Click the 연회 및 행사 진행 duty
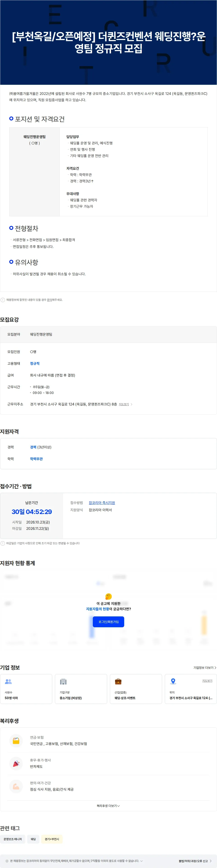The width and height of the screenshot is (217, 868). click(83, 149)
